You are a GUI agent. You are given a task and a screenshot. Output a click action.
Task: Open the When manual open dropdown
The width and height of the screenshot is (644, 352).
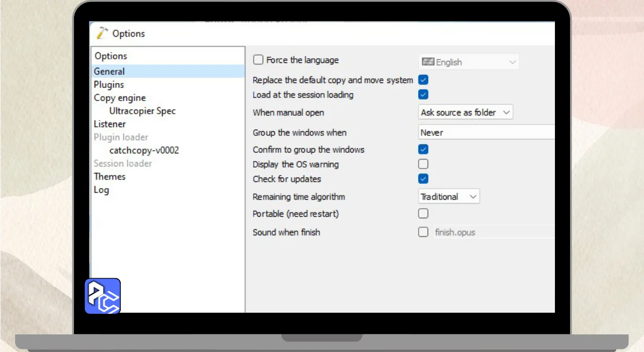pos(465,113)
